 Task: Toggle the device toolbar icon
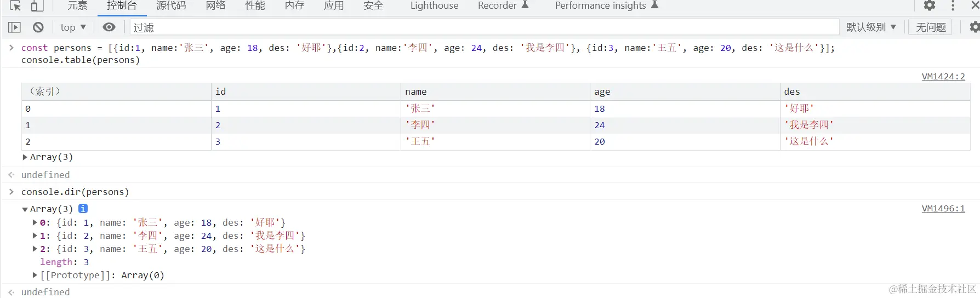(x=37, y=6)
